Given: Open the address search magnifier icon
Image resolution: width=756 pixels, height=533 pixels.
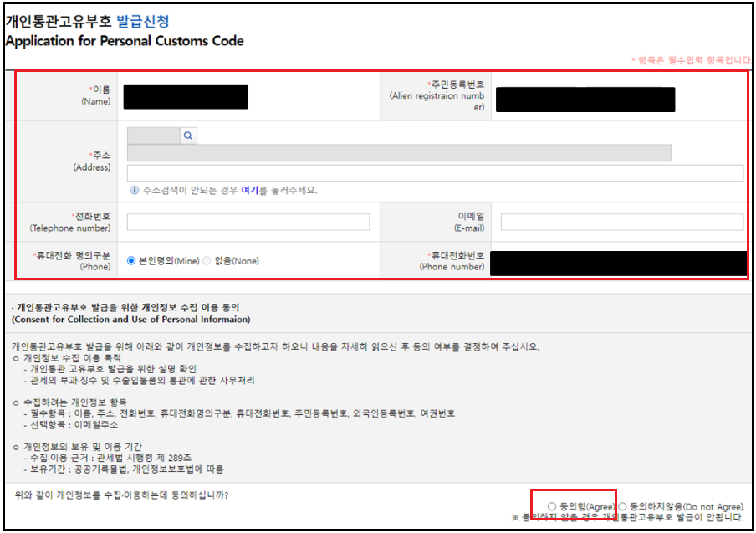Looking at the screenshot, I should (x=187, y=135).
